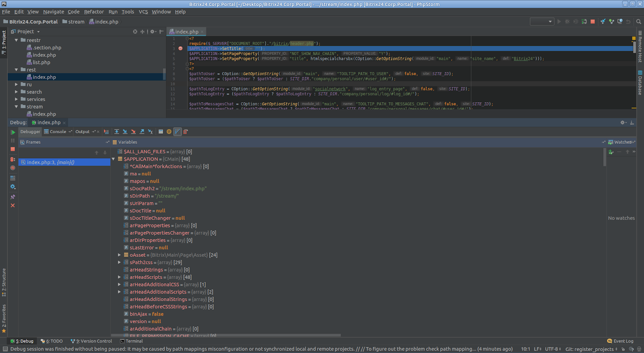
Task: Switch to Console tab in debugger
Action: [58, 132]
